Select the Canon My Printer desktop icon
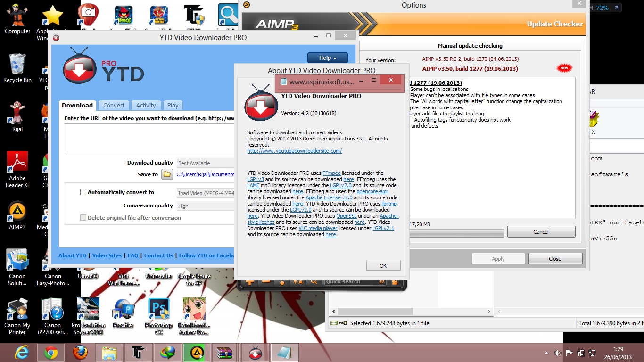This screenshot has width=644, height=362. (x=17, y=317)
